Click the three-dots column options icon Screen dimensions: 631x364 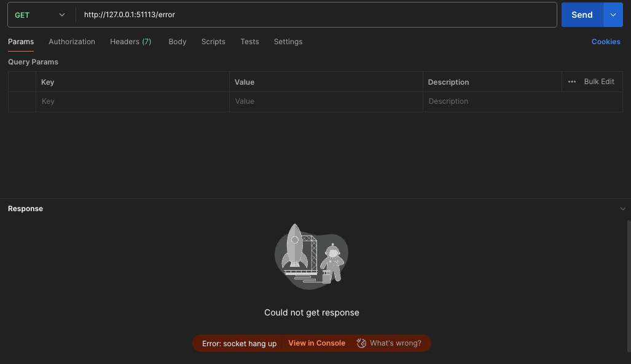(572, 82)
